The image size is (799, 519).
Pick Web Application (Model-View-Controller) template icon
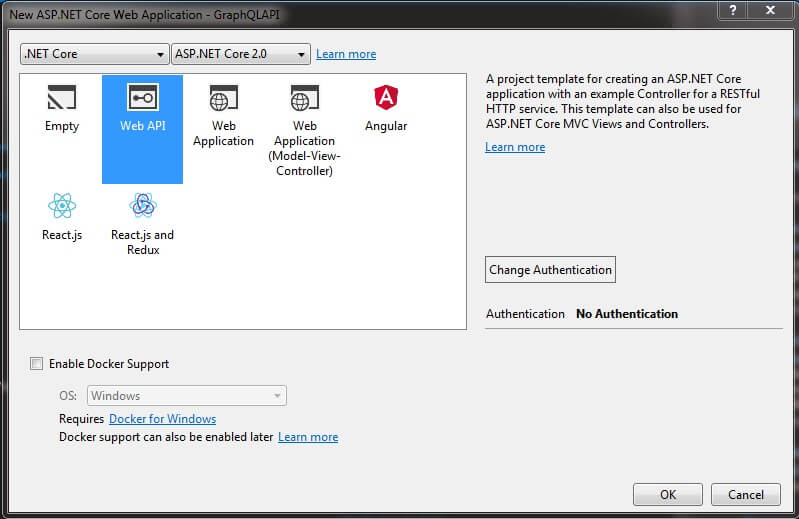pos(304,98)
